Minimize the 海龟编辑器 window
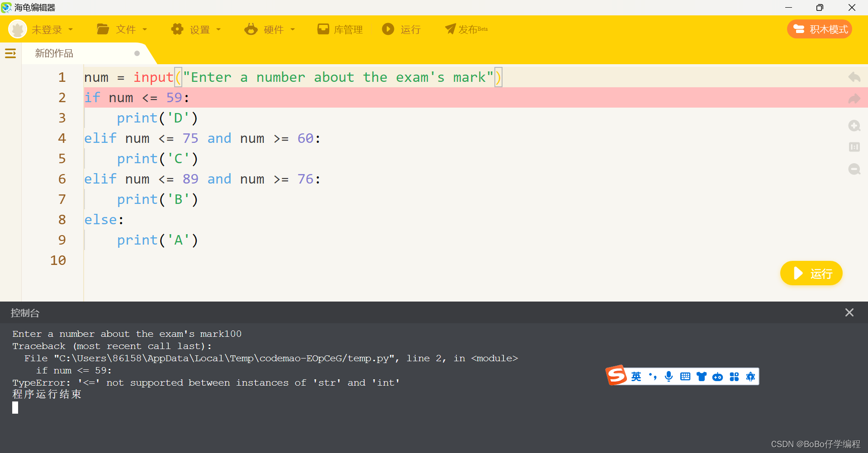 click(x=788, y=7)
